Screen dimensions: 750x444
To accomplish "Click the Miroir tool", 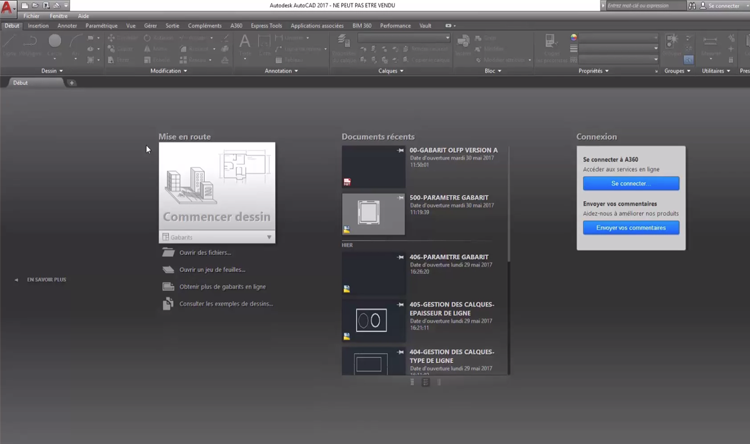I will [x=155, y=49].
